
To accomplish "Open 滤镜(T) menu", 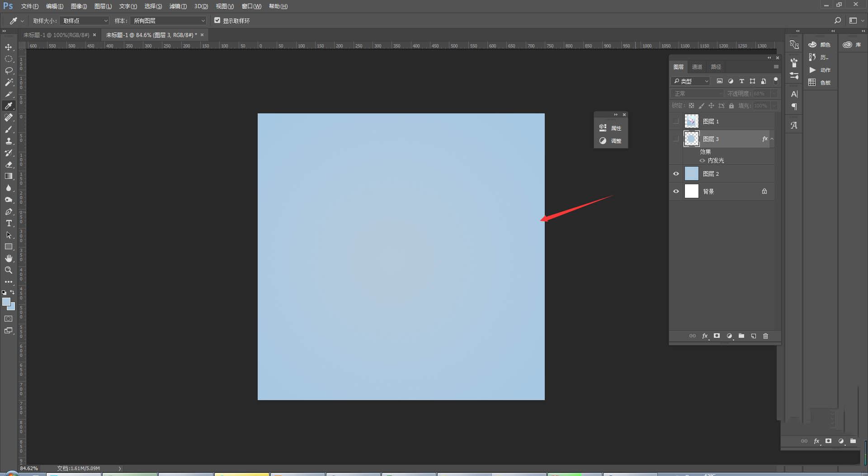I will [x=178, y=6].
